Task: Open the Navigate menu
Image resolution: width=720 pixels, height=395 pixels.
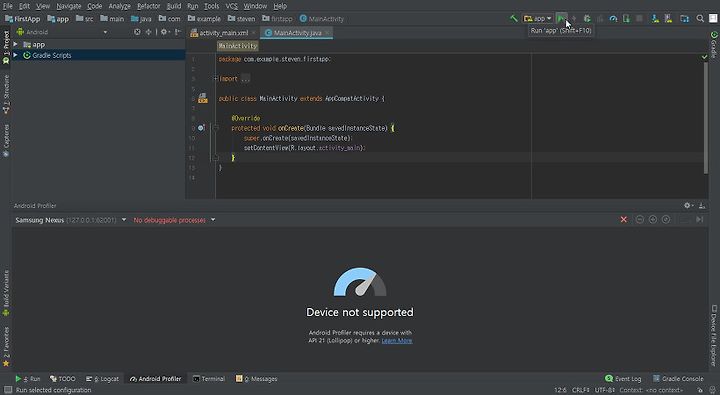Action: (68, 6)
